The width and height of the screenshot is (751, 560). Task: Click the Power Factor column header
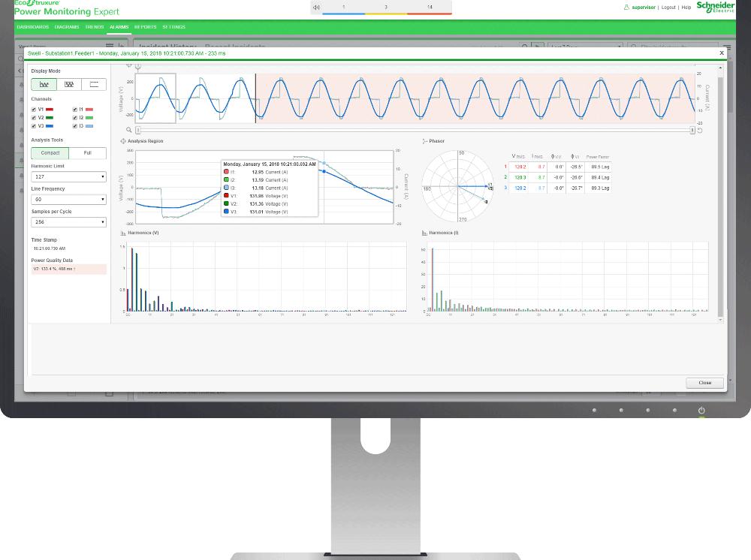coord(598,157)
